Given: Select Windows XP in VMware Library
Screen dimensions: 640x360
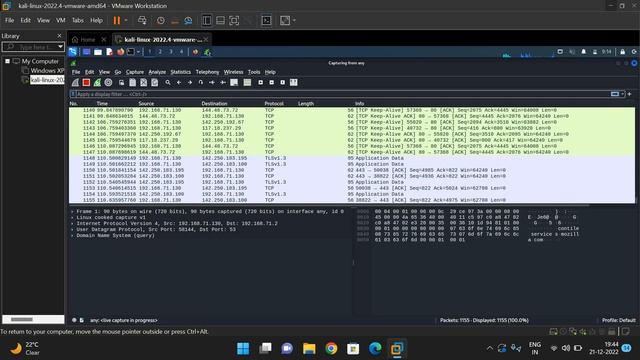Looking at the screenshot, I should coord(47,71).
